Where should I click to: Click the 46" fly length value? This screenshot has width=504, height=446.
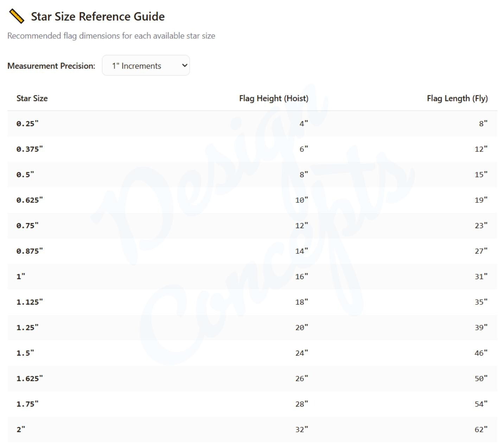point(481,353)
